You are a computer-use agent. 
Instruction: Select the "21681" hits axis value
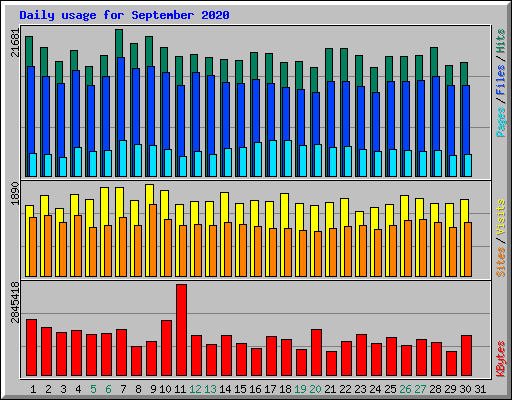coord(16,43)
